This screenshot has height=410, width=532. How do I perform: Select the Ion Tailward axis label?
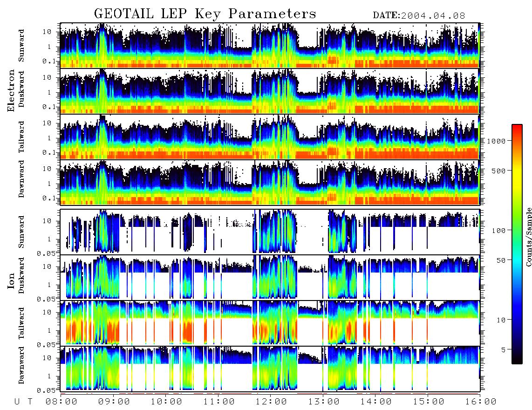point(21,323)
